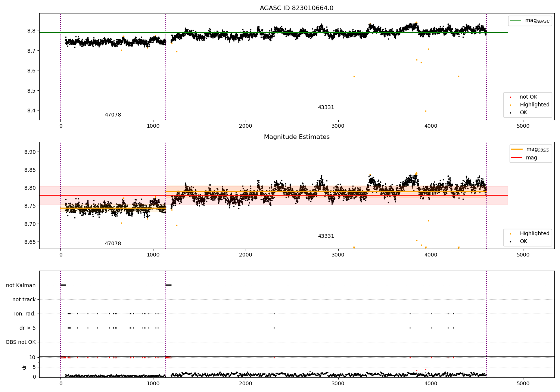
Task: Click the 8.85 y-tick in middle plot
Action: click(x=31, y=170)
